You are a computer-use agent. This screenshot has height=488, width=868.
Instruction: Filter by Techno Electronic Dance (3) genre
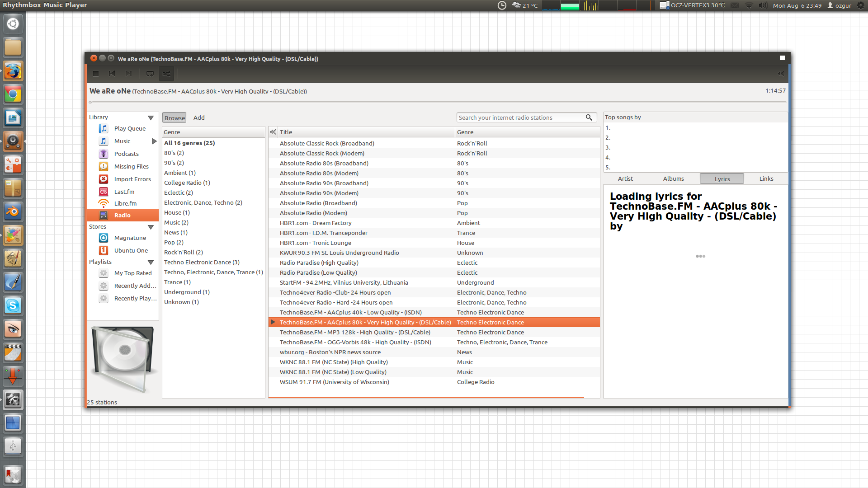pos(213,263)
